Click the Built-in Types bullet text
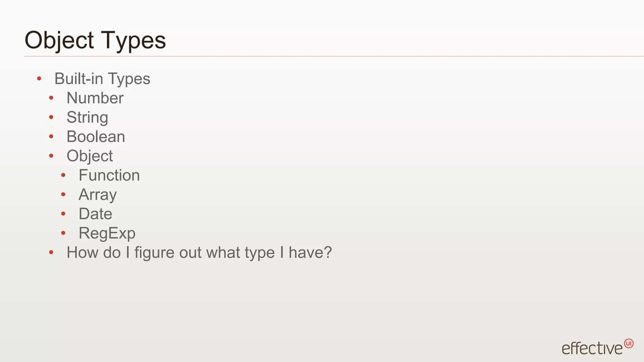The image size is (644, 362). pos(102,79)
